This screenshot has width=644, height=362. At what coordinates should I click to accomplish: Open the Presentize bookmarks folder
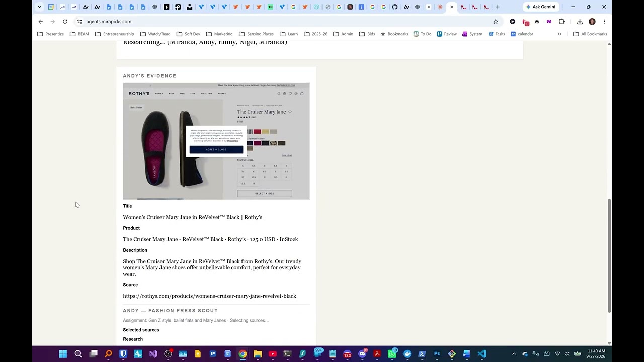pyautogui.click(x=51, y=34)
